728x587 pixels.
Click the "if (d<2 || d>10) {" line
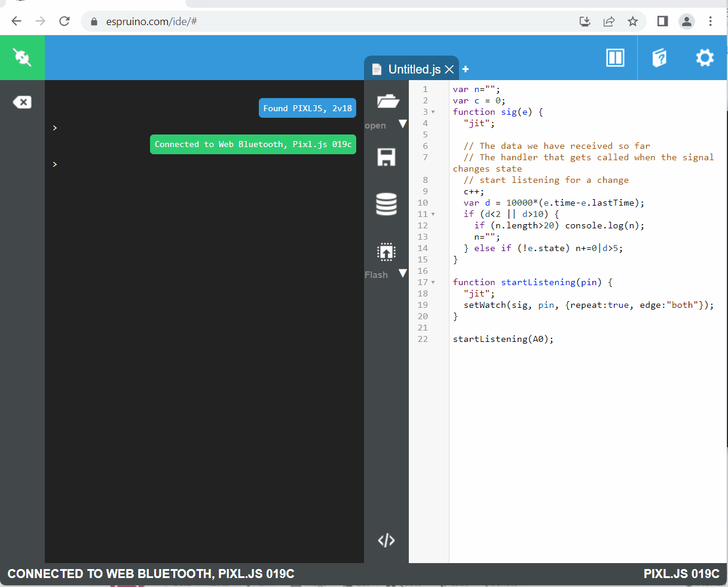512,214
